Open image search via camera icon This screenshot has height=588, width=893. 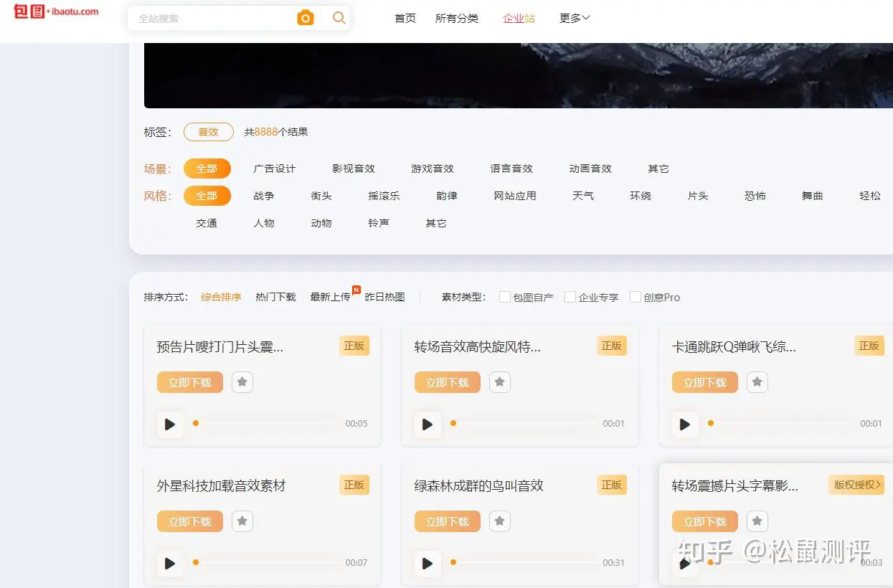pyautogui.click(x=306, y=18)
